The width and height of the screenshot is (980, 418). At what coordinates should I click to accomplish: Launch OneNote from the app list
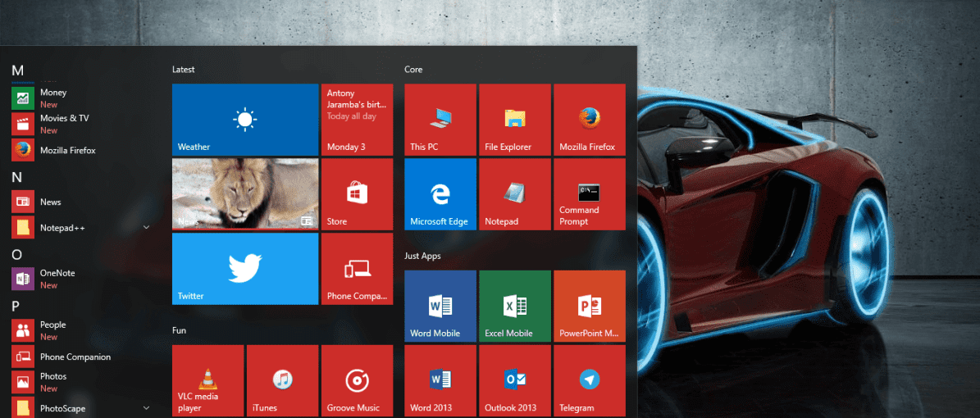(x=81, y=279)
